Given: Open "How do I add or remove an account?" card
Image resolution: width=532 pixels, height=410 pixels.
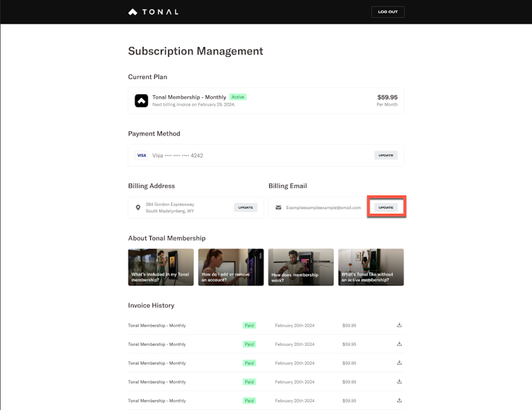Looking at the screenshot, I should pyautogui.click(x=231, y=267).
